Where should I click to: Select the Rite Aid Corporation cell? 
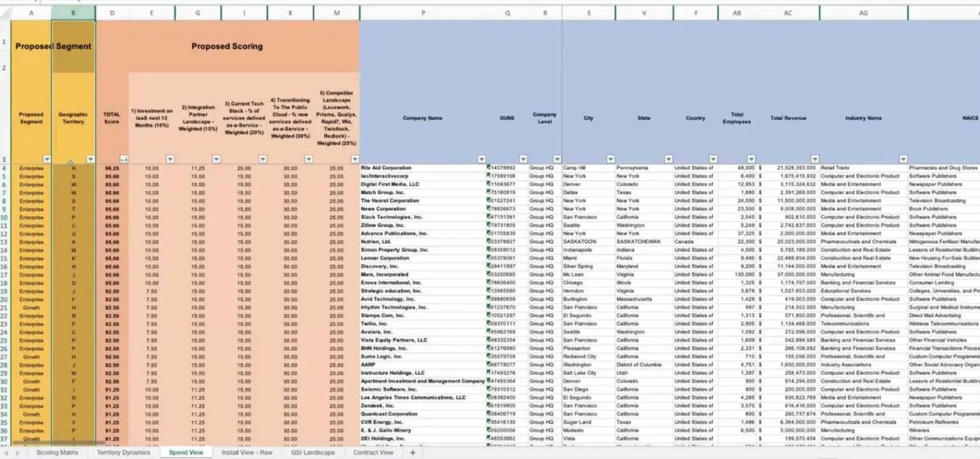click(423, 168)
